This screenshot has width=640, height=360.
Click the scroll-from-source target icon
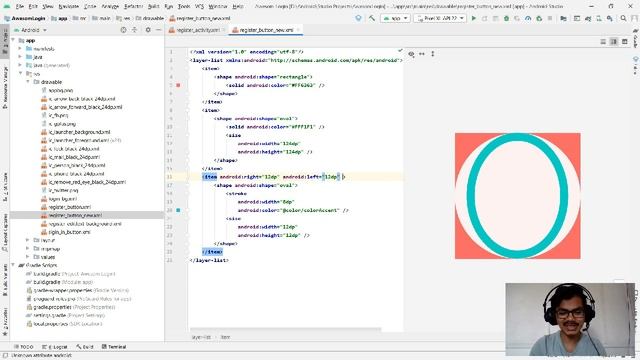tap(123, 30)
